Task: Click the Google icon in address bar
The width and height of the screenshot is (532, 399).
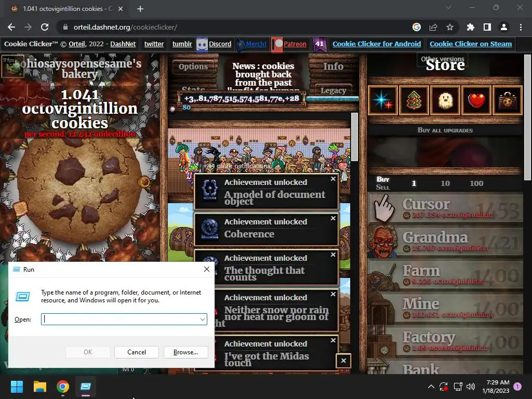Action: [x=417, y=27]
